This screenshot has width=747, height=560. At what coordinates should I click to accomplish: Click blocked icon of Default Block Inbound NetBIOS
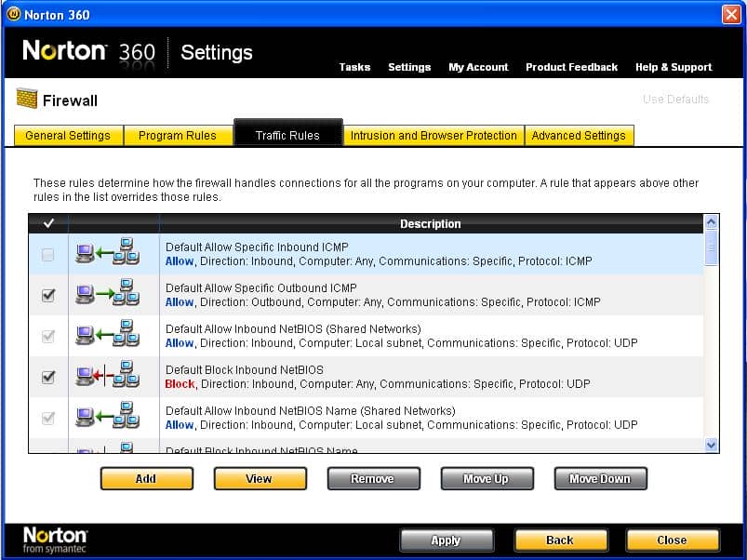[x=108, y=374]
